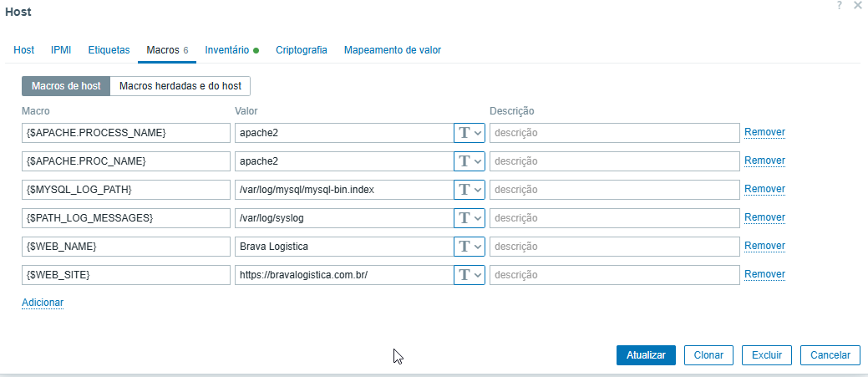Expand value type dropdown for {$WEB_SITE}
The height and width of the screenshot is (377, 868).
tap(470, 275)
